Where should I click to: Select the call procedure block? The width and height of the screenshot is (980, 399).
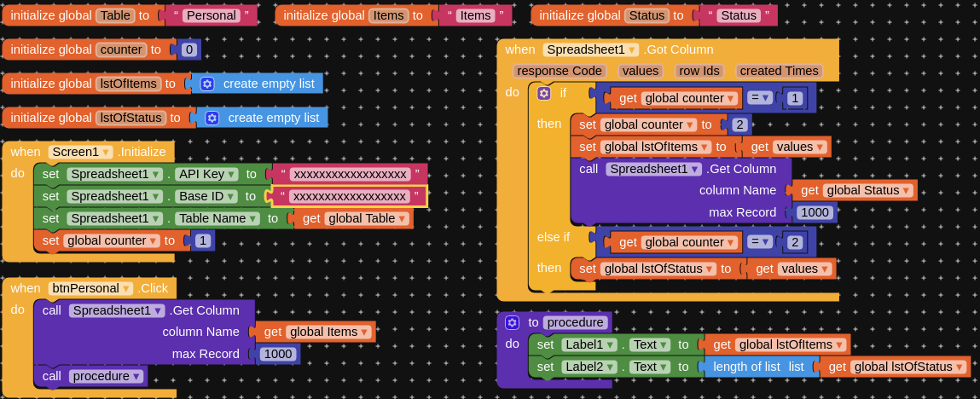[90, 376]
